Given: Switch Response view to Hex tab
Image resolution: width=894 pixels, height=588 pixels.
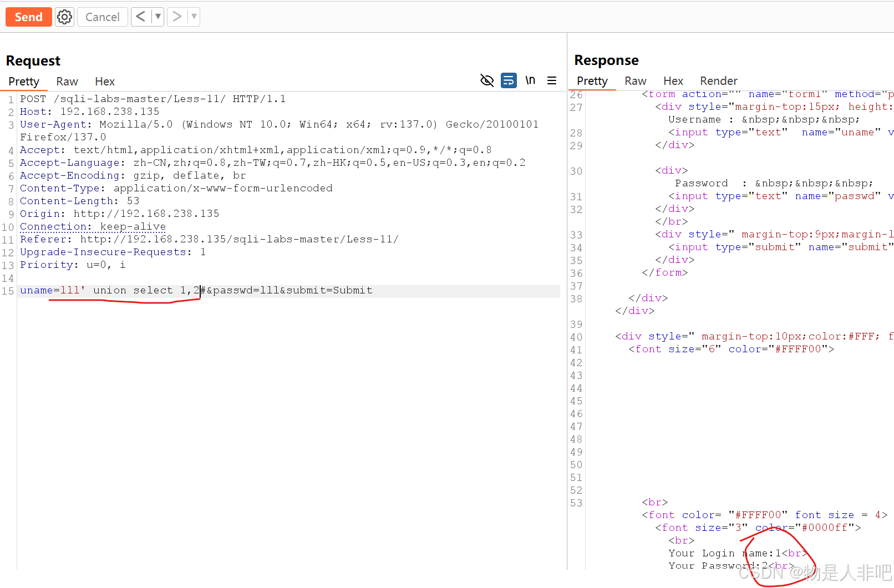Looking at the screenshot, I should pos(673,81).
